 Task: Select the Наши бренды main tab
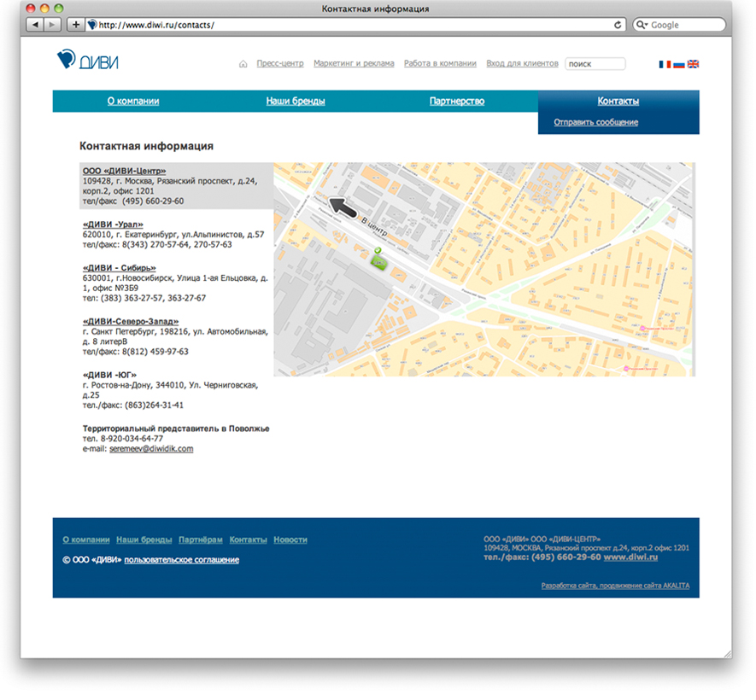296,101
